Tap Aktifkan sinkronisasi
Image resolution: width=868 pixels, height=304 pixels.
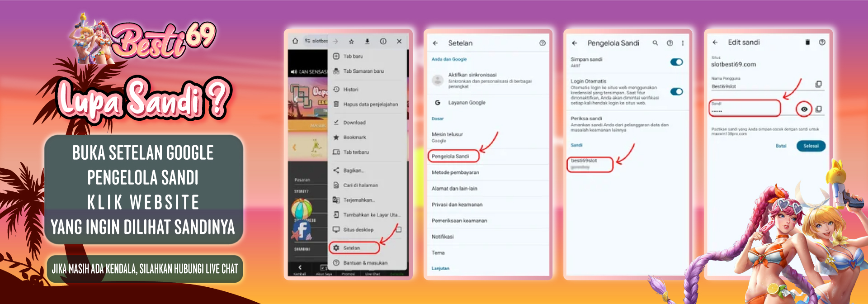(x=488, y=81)
